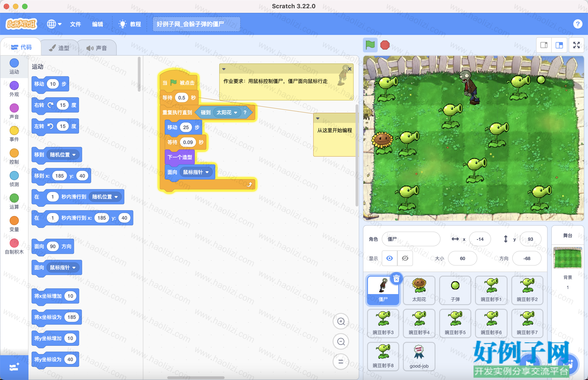Edit the sprite x coordinate field
588x380 pixels.
click(x=480, y=239)
